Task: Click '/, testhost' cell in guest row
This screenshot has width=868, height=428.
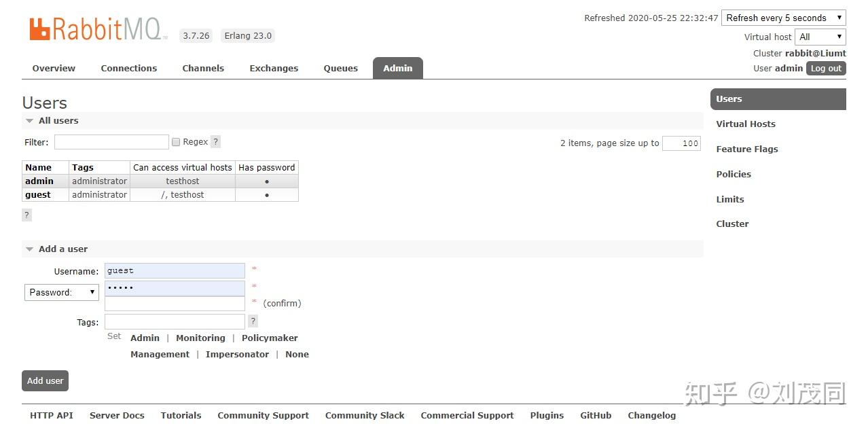Action: coord(183,194)
